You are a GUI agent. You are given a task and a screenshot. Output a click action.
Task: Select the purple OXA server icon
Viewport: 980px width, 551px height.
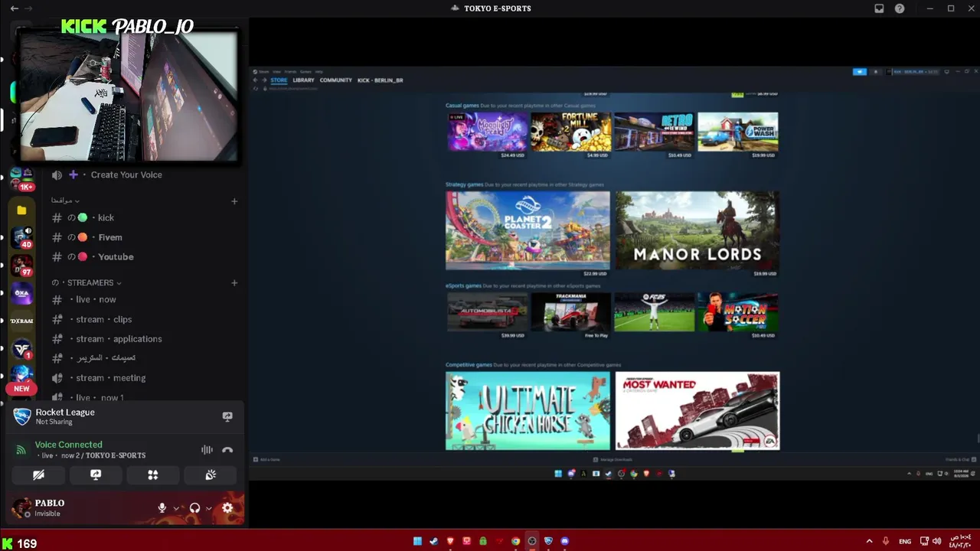coord(21,293)
